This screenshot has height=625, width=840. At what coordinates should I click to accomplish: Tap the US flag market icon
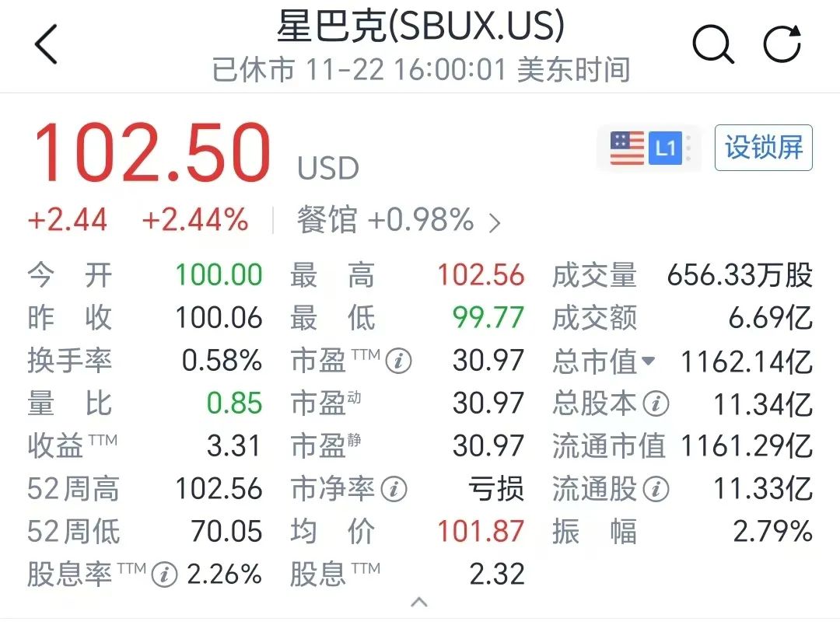coord(627,148)
